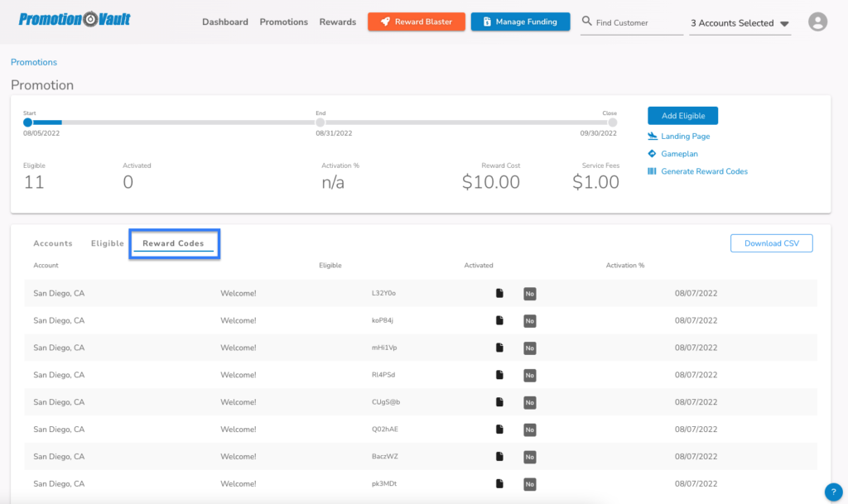Select the reward code text pk3MDt
Viewport: 848px width, 504px height.
coord(384,483)
